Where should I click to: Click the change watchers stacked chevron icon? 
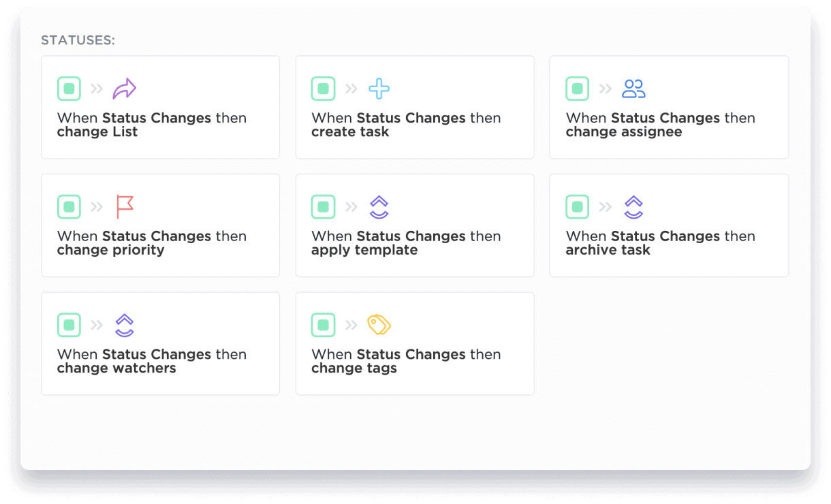pos(125,325)
